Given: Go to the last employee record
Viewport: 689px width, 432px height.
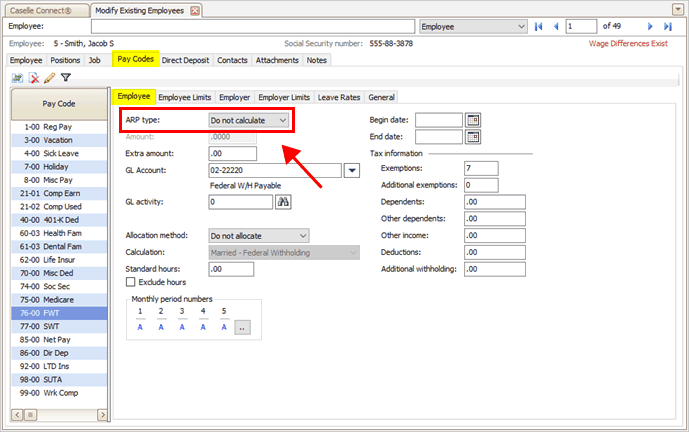Looking at the screenshot, I should pos(668,25).
